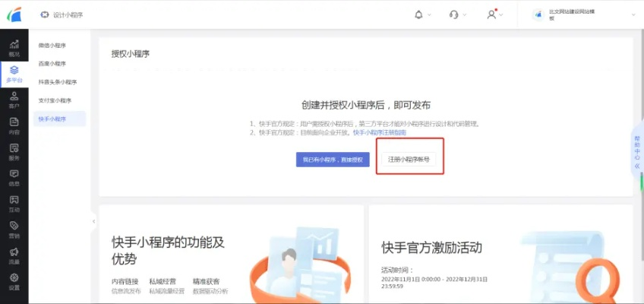Expand the site name dropdown arrow
This screenshot has height=304, width=644.
[633, 14]
